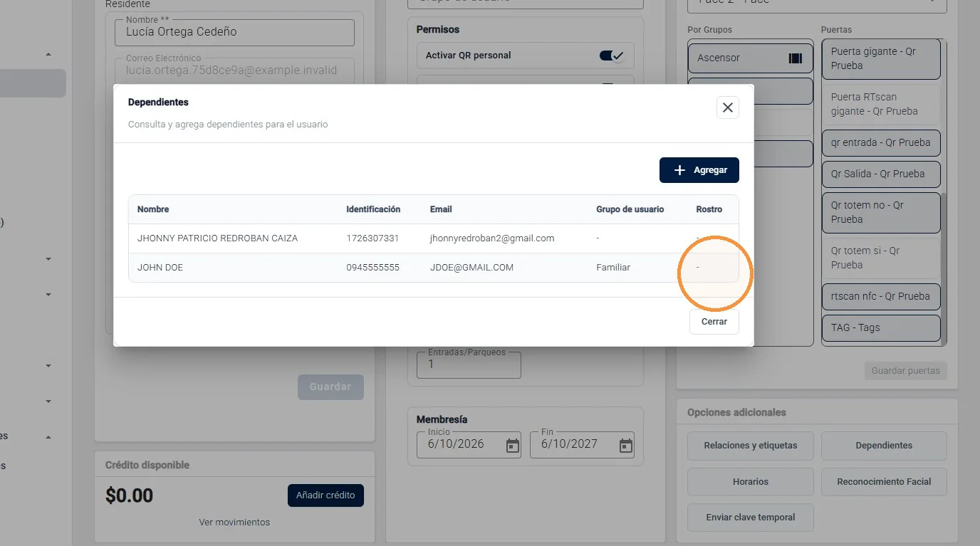Image resolution: width=980 pixels, height=546 pixels.
Task: Select the JOHN DOE row name
Action: coord(160,268)
